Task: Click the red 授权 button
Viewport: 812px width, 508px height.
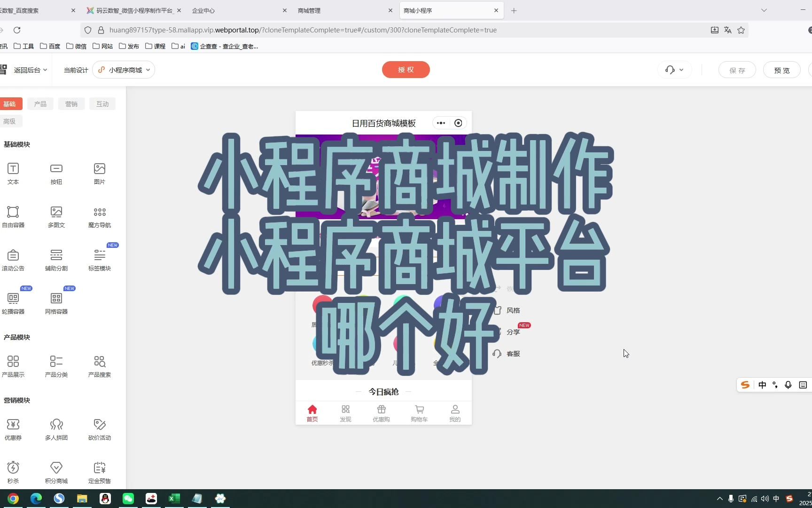Action: 406,70
